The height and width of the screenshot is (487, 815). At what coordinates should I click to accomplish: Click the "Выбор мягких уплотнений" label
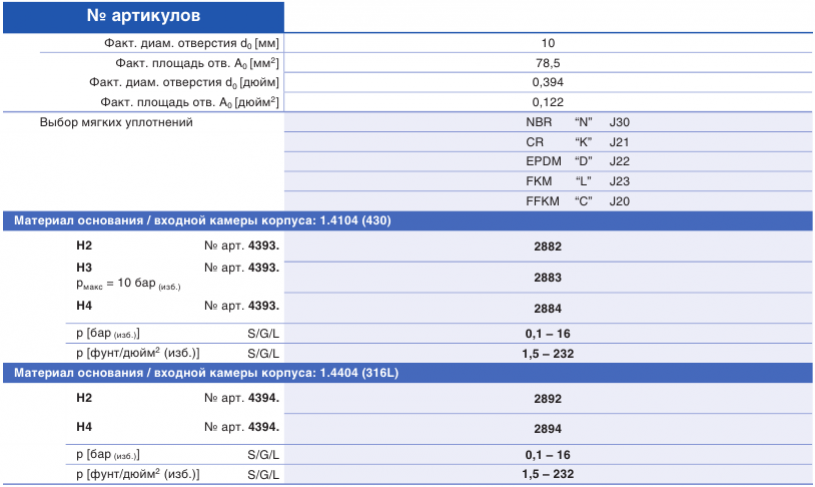[x=116, y=123]
